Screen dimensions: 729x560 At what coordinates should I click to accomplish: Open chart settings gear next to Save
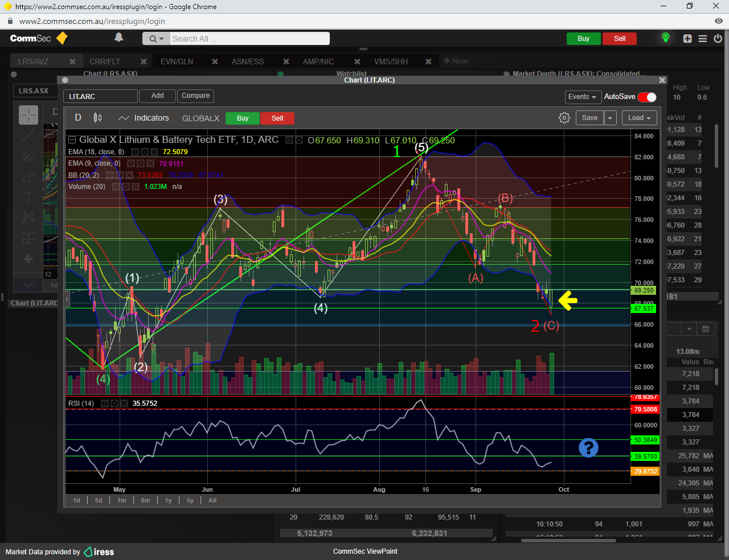point(564,118)
